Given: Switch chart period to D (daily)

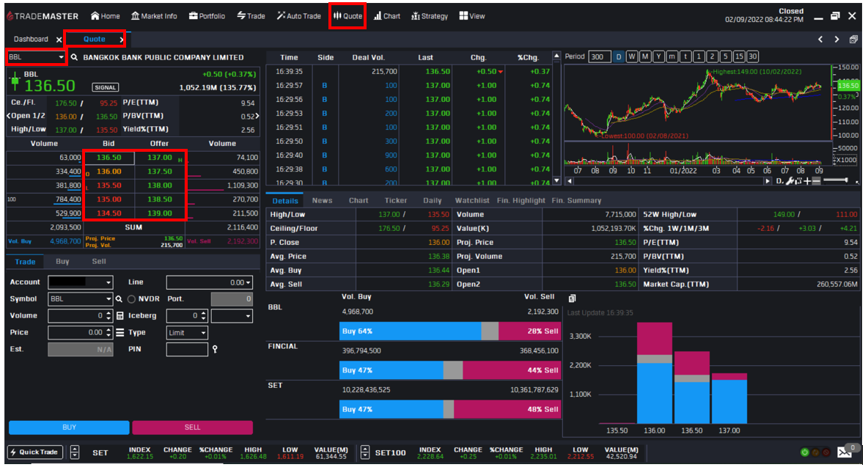Looking at the screenshot, I should coord(618,56).
